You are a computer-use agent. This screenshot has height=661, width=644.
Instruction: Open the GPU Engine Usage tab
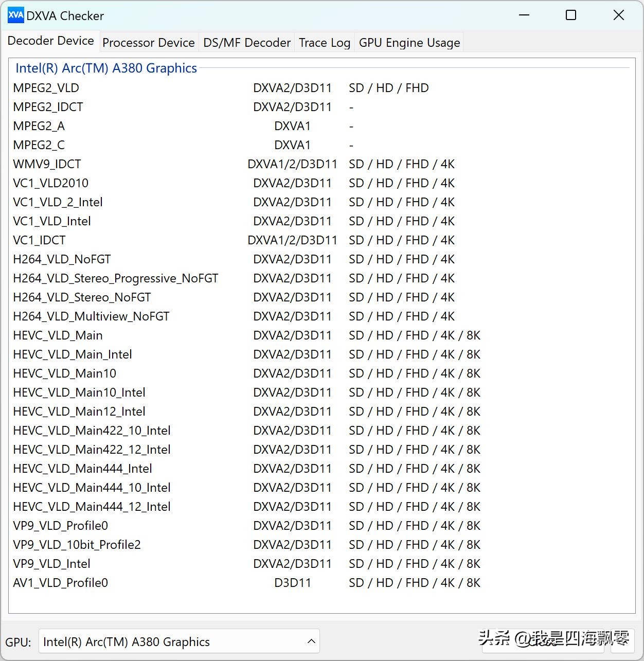click(x=409, y=43)
